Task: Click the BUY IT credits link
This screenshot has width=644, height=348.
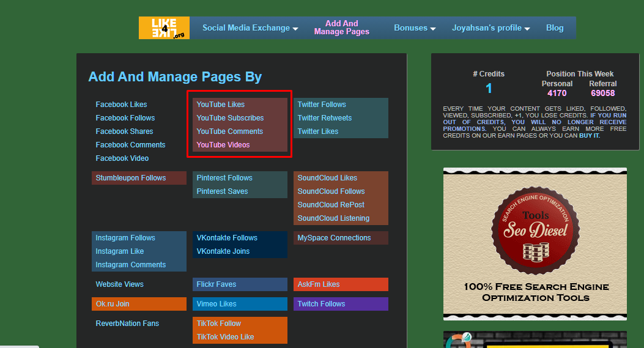Action: coord(589,136)
